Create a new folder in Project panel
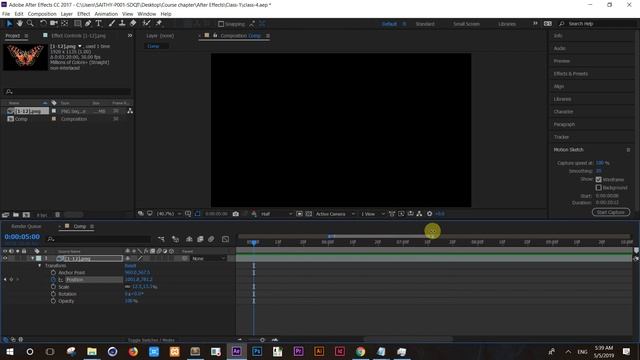Viewport: 640px width, 360px height. pyautogui.click(x=16, y=215)
